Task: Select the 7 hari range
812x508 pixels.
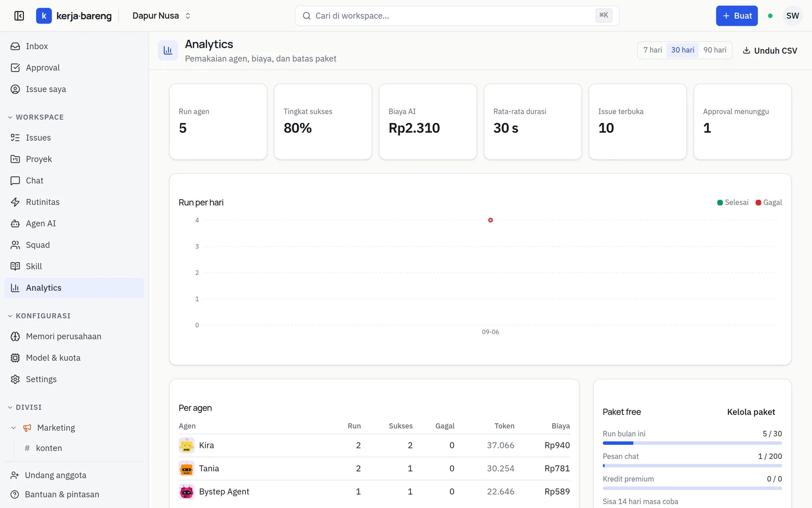Action: 652,50
